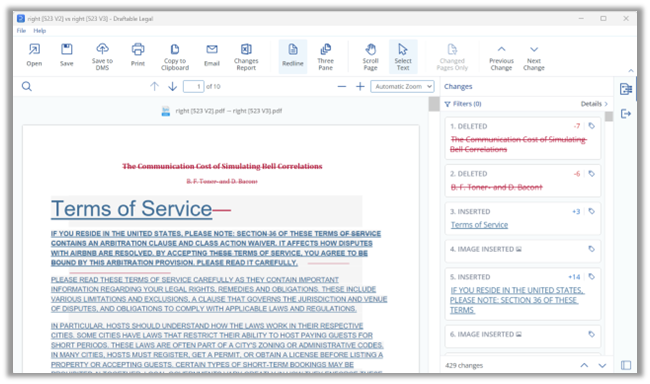This screenshot has height=384, width=650.
Task: Open the Automatic Zoom dropdown
Action: tap(402, 87)
